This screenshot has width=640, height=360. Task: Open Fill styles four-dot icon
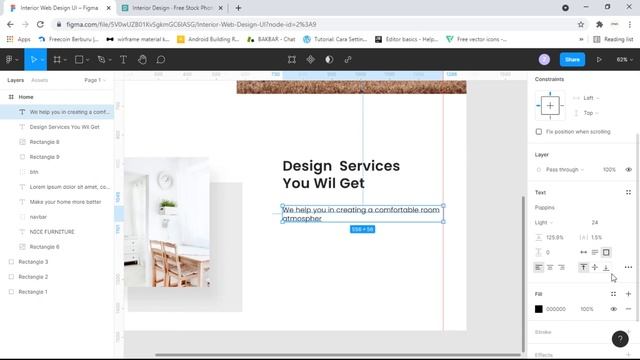[x=613, y=294]
